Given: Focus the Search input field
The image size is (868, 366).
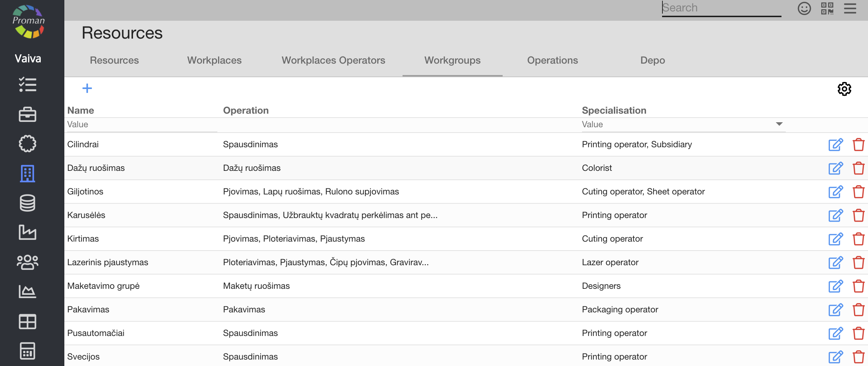Looking at the screenshot, I should [x=721, y=8].
